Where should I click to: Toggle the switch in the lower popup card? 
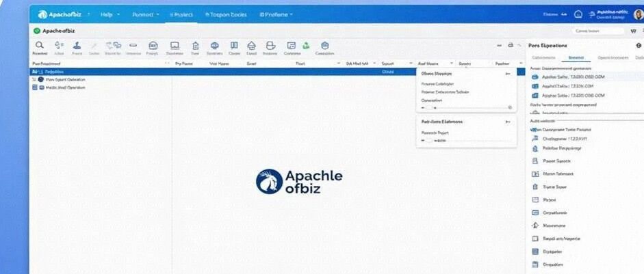coord(428,140)
